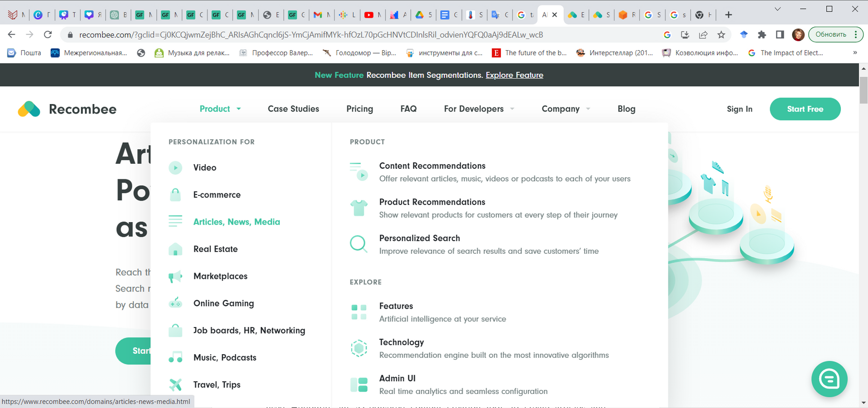The image size is (868, 408).
Task: Click the Video play icon in menu
Action: point(175,167)
